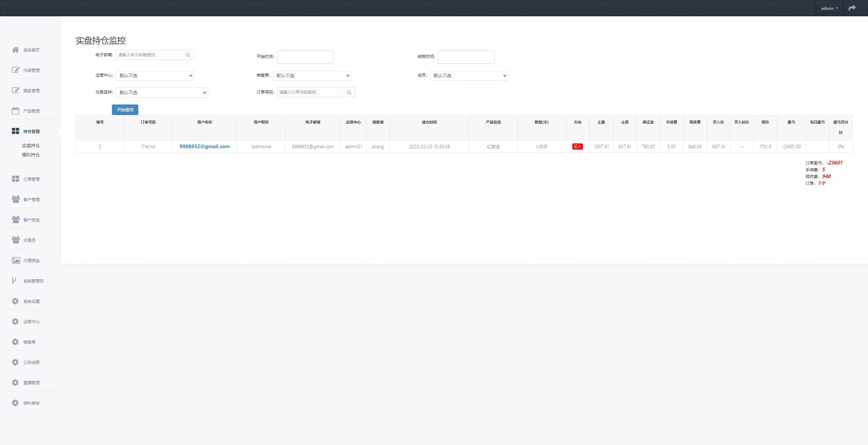Click the branch icon for 系统管理员

(x=14, y=281)
